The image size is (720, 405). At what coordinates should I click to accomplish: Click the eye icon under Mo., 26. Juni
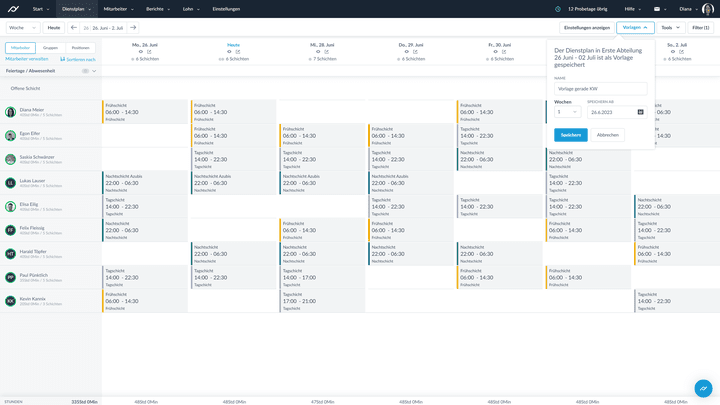pyautogui.click(x=141, y=52)
